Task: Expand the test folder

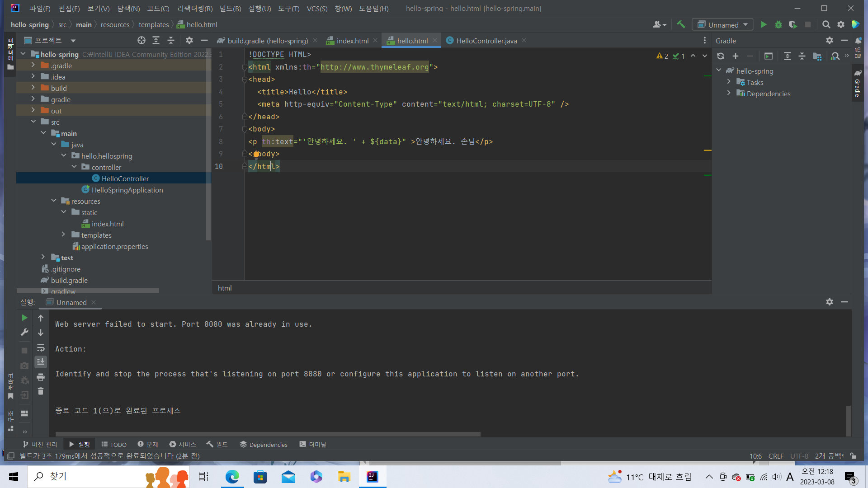Action: tap(43, 257)
